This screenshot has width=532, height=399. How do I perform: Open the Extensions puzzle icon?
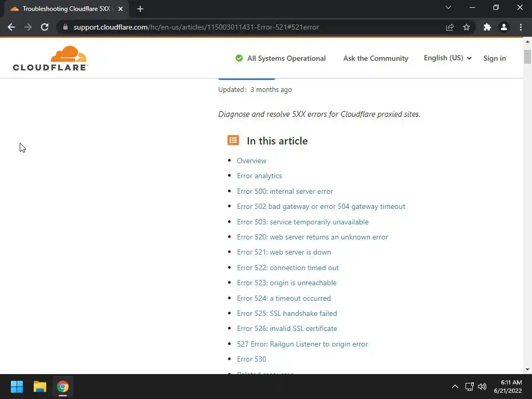(487, 27)
